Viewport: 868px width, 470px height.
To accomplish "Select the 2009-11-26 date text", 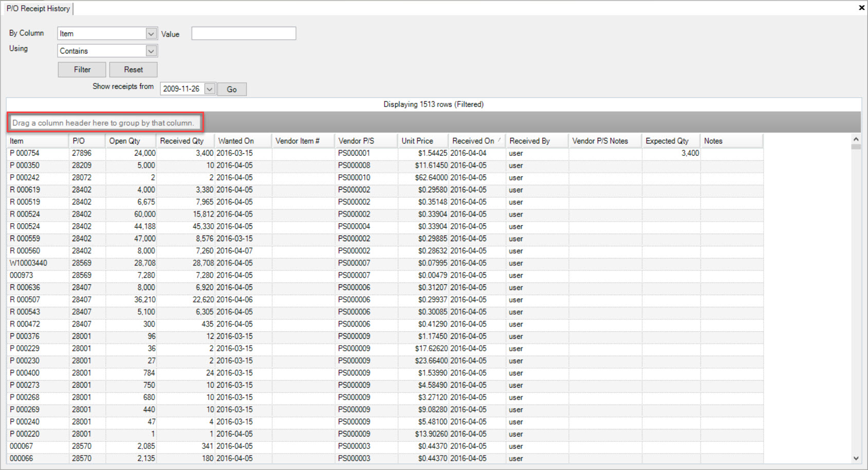I will (181, 89).
